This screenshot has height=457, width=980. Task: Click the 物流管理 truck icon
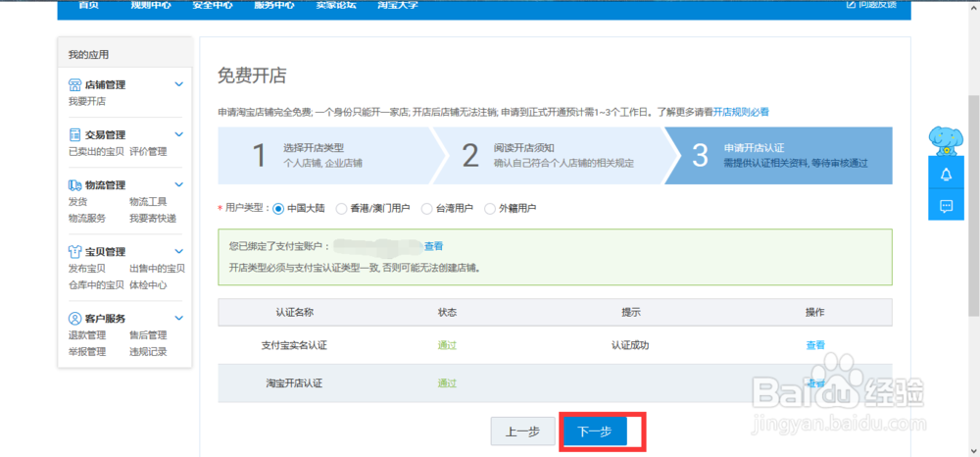point(75,185)
